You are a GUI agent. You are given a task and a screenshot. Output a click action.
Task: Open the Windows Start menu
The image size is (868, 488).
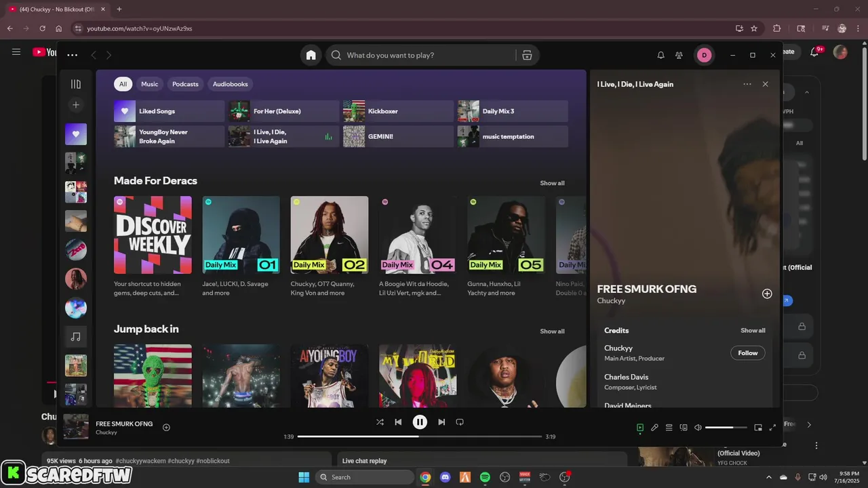304,477
